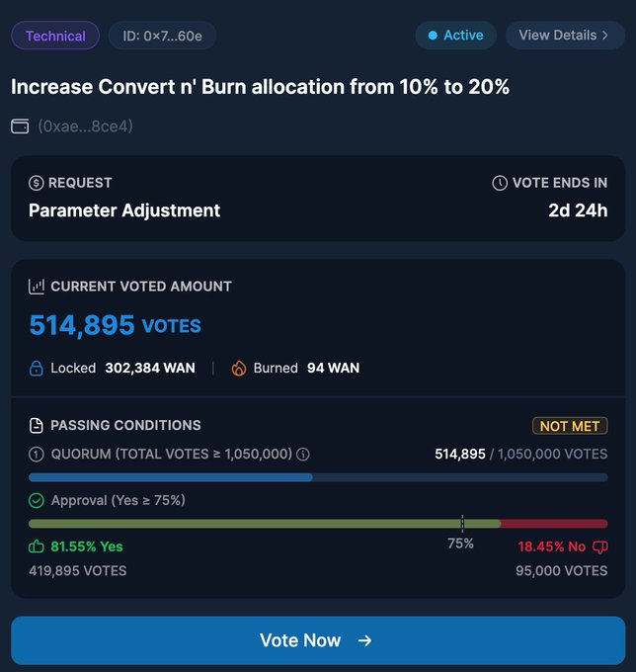Click the NOT MET status badge
The width and height of the screenshot is (636, 672).
click(570, 426)
